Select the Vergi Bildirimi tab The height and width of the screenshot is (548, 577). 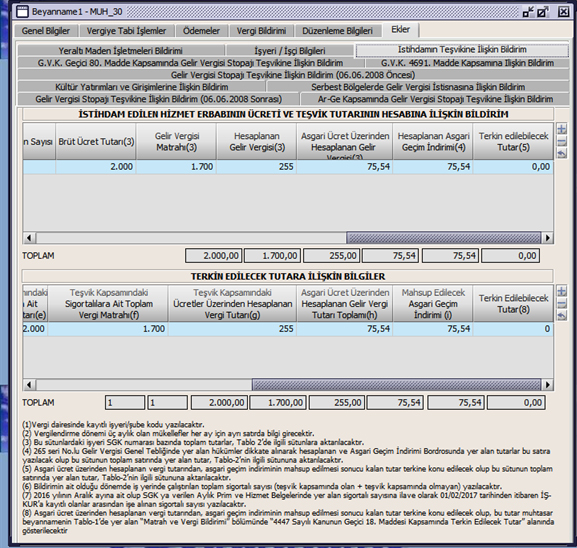click(261, 31)
